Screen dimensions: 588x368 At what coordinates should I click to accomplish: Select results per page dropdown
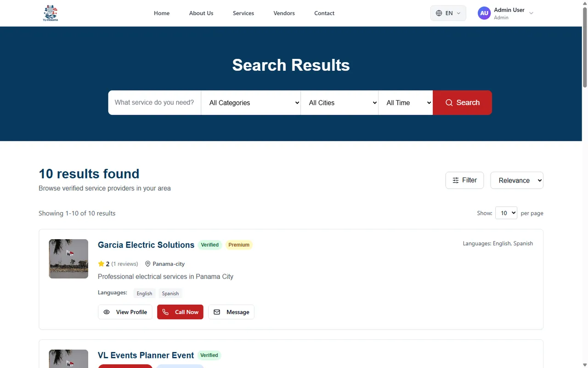pyautogui.click(x=506, y=213)
